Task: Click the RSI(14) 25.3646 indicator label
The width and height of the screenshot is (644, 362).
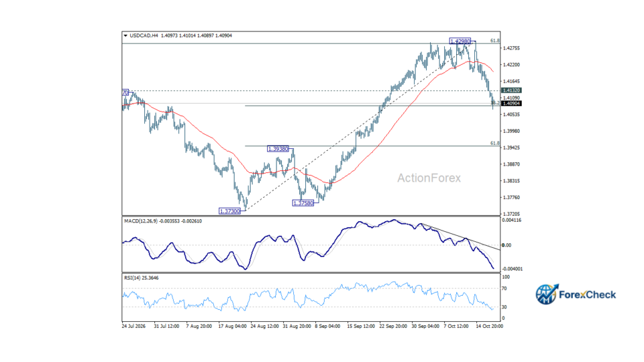Action: pos(142,278)
